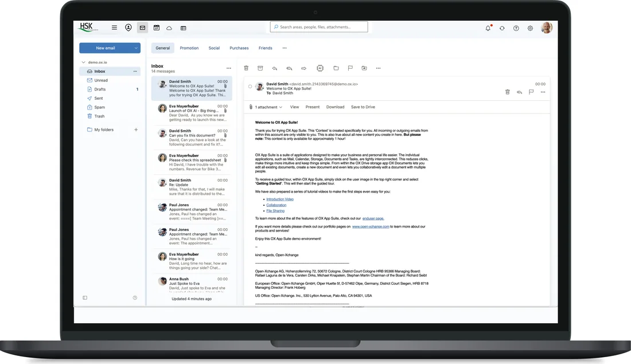Select the Spam folder
631x364 pixels.
110,107
